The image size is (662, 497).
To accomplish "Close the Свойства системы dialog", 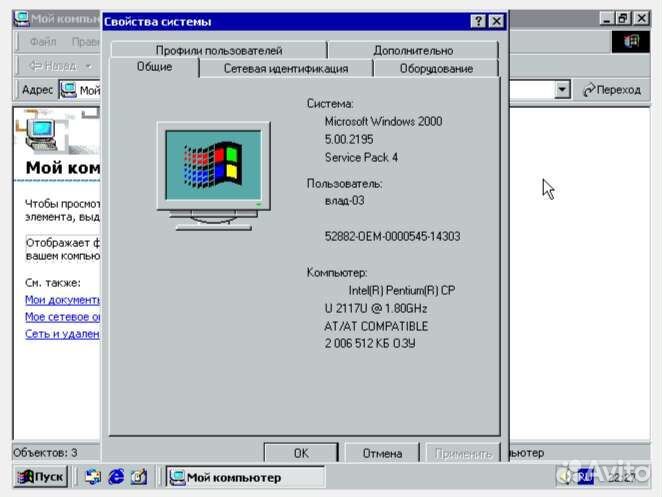I will coord(496,21).
